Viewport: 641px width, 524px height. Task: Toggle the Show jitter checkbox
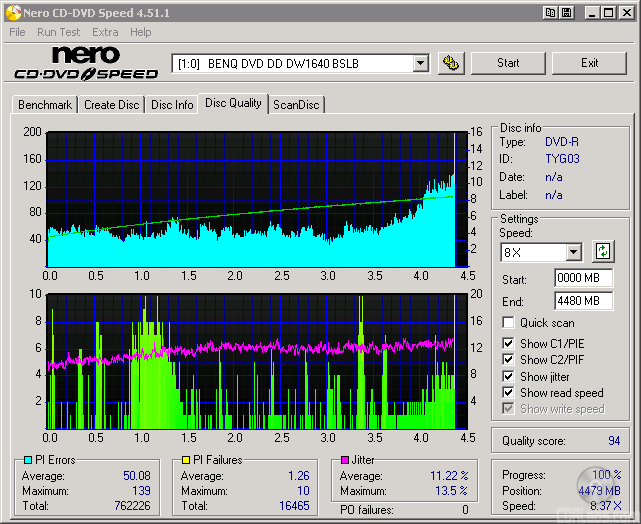(x=508, y=376)
